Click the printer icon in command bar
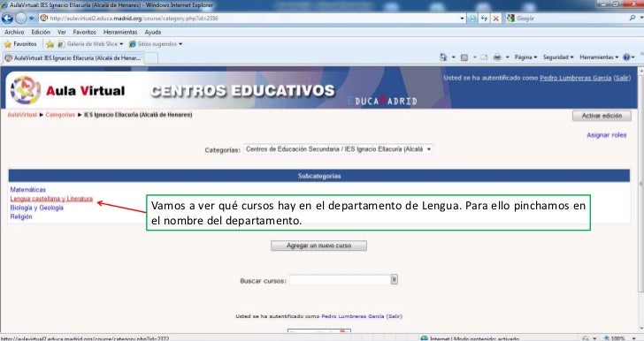This screenshot has height=341, width=644. [x=497, y=57]
